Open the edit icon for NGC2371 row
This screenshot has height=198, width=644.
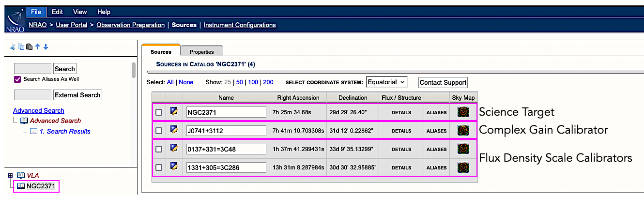point(174,112)
